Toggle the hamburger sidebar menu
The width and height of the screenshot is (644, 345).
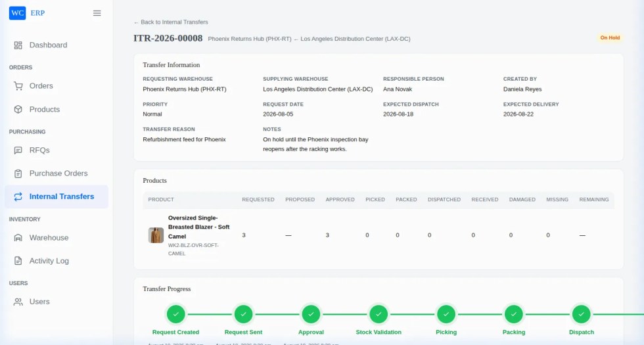tap(97, 13)
